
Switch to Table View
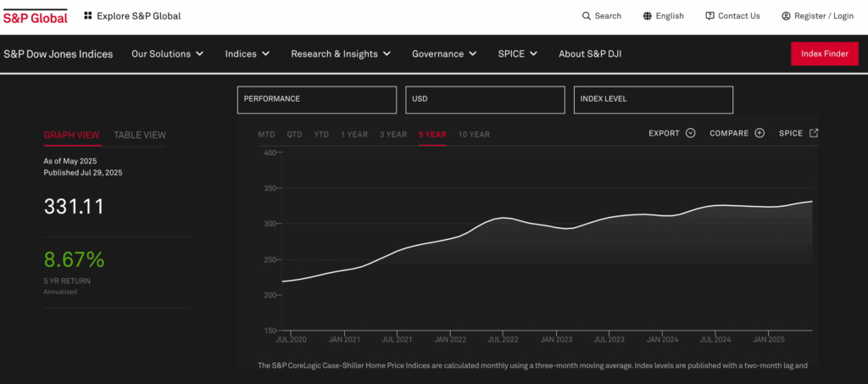(140, 135)
